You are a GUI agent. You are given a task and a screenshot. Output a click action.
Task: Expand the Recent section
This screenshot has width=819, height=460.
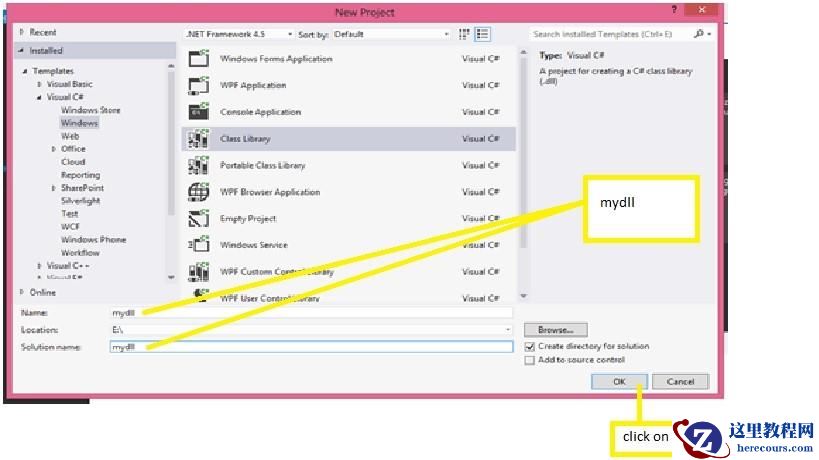coord(21,32)
